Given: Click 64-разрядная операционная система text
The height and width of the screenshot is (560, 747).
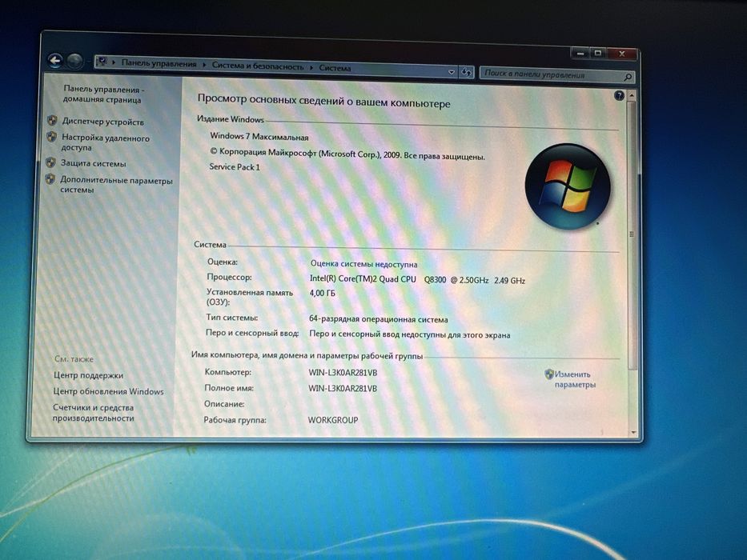Looking at the screenshot, I should (x=378, y=319).
